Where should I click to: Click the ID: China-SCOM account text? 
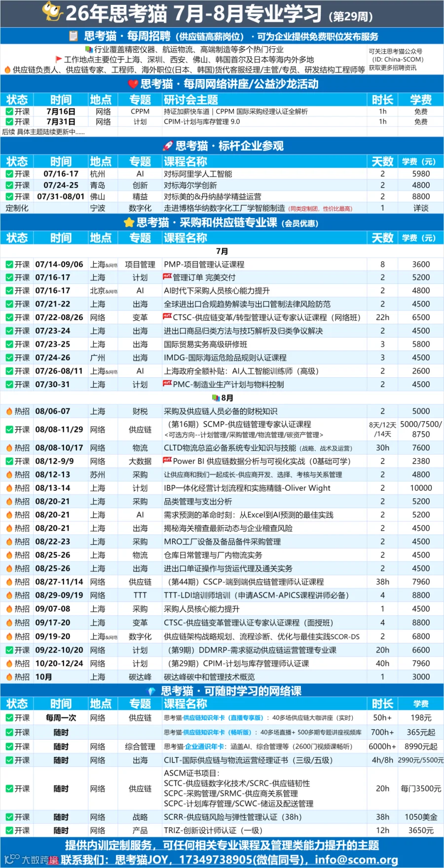point(398,59)
